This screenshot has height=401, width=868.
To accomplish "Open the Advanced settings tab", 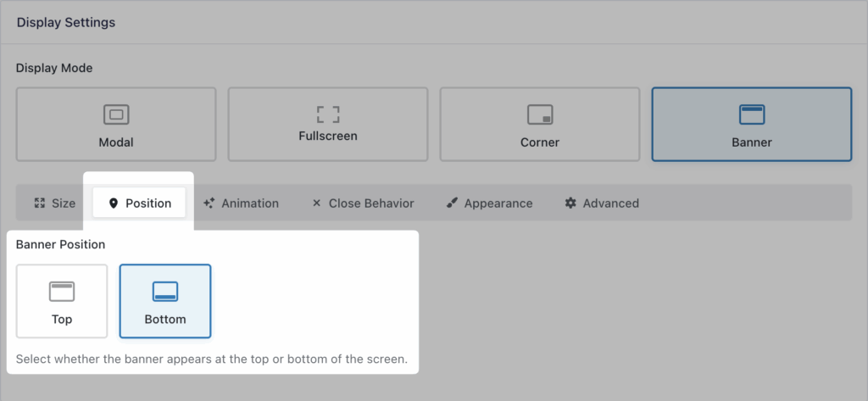I will coord(602,203).
